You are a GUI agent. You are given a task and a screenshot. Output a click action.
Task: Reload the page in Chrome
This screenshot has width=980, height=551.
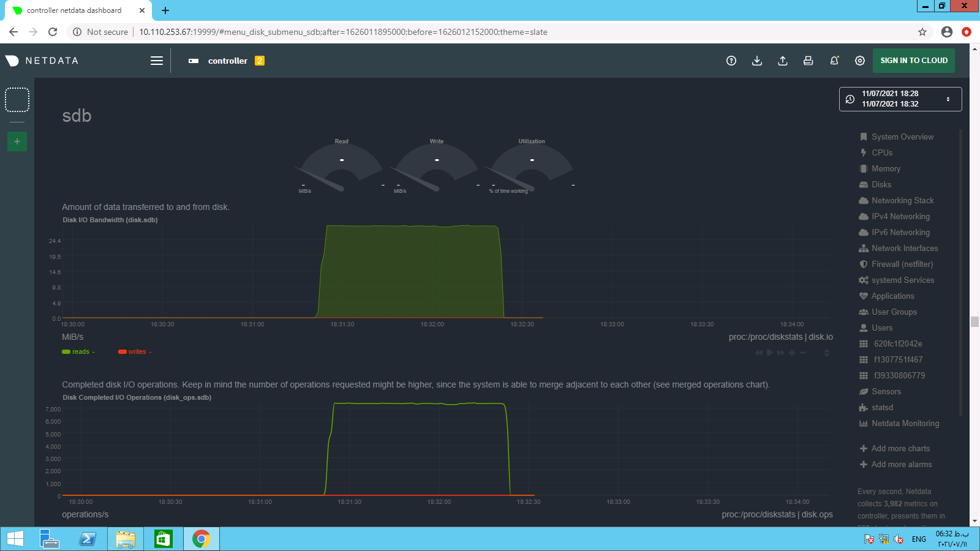point(53,32)
